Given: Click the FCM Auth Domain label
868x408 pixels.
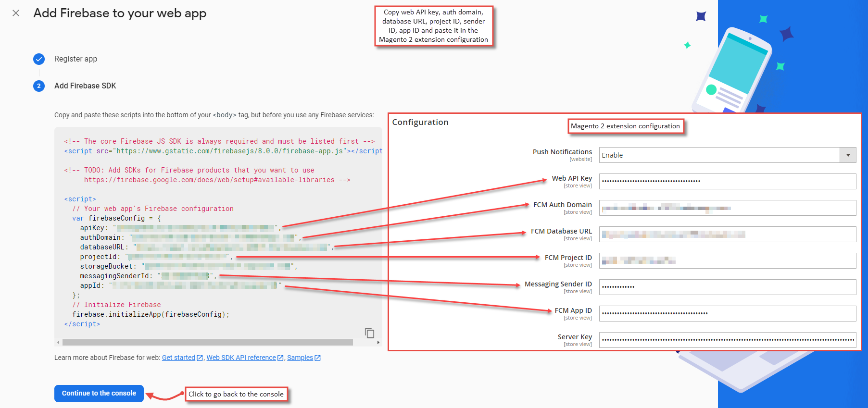Looking at the screenshot, I should 562,205.
